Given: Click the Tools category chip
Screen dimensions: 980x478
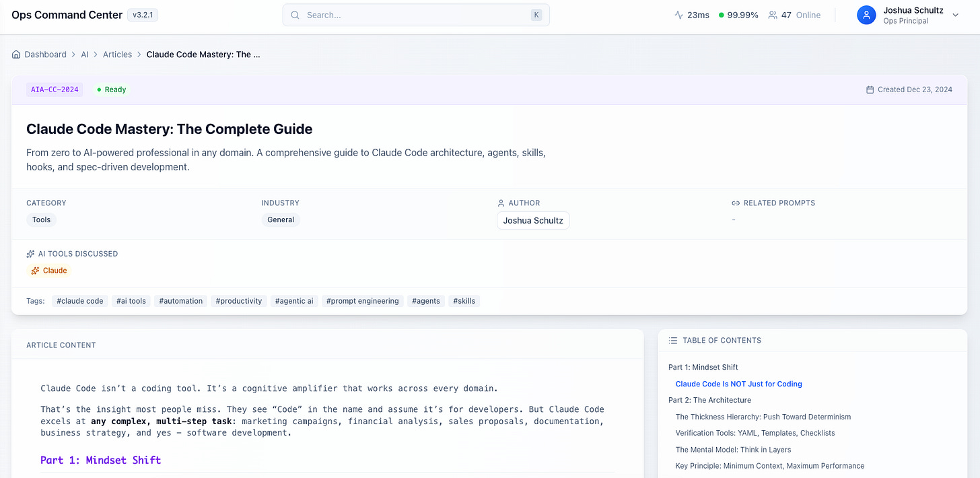Looking at the screenshot, I should point(42,219).
